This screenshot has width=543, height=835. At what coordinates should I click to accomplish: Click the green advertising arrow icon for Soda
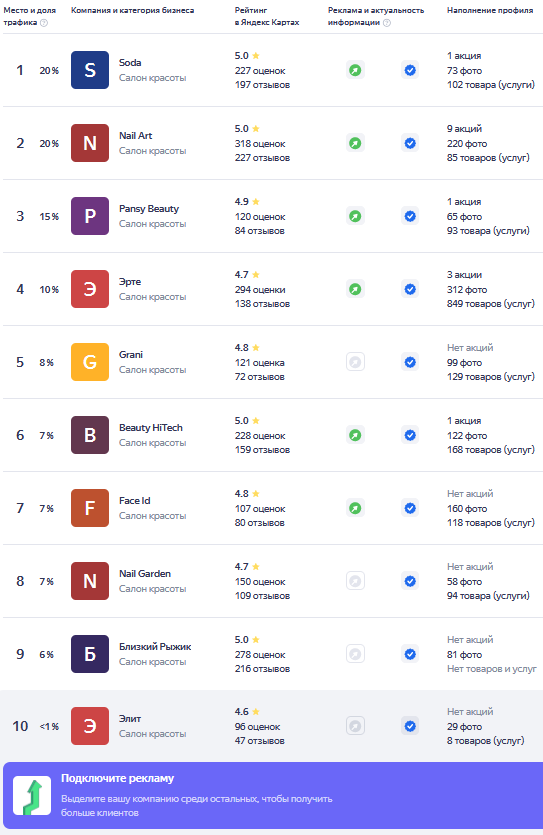tap(355, 70)
